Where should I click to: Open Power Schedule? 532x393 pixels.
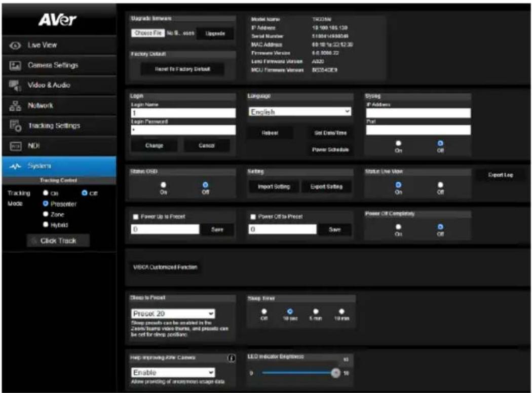tap(330, 149)
